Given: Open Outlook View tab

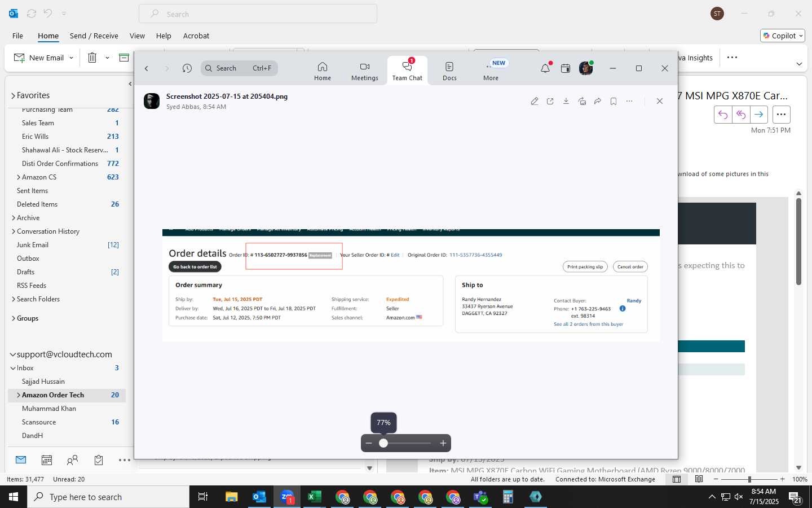Looking at the screenshot, I should pos(137,36).
